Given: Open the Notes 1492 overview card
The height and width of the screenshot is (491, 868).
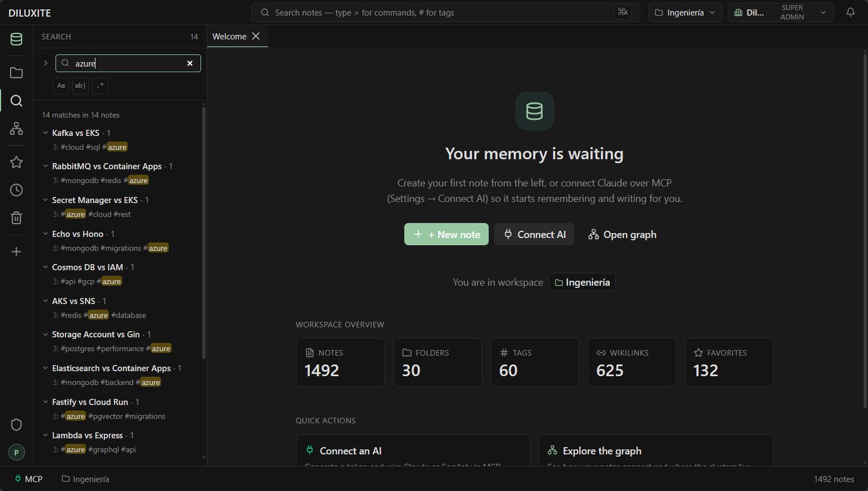Looking at the screenshot, I should click(340, 362).
